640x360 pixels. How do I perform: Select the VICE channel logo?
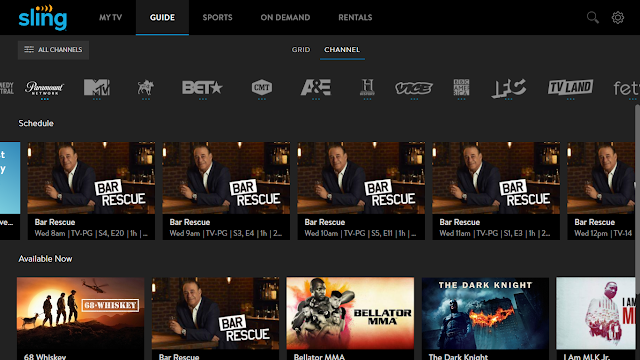point(414,88)
